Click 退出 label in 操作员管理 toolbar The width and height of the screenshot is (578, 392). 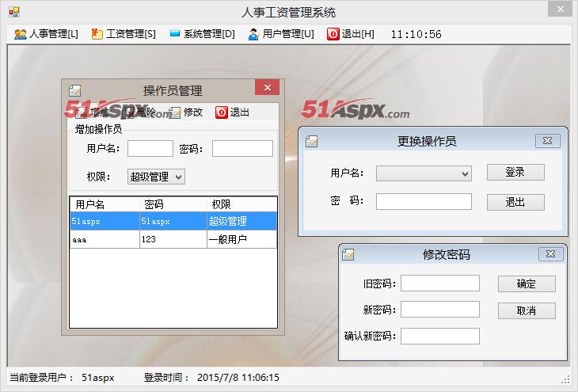coord(240,112)
